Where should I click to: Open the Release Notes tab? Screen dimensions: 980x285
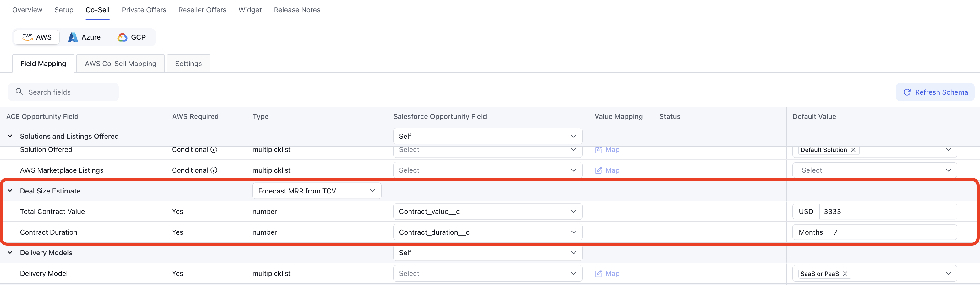point(297,10)
